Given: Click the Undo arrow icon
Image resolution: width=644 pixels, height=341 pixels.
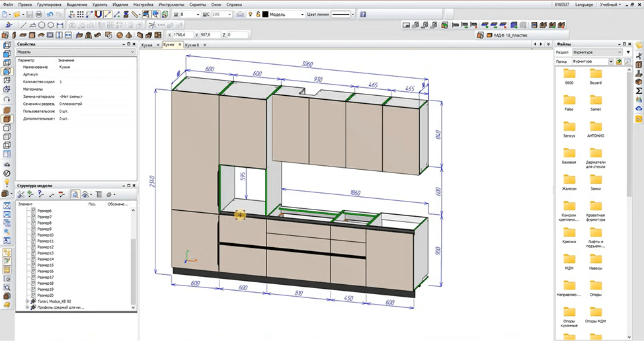Looking at the screenshot, I should click(x=50, y=15).
